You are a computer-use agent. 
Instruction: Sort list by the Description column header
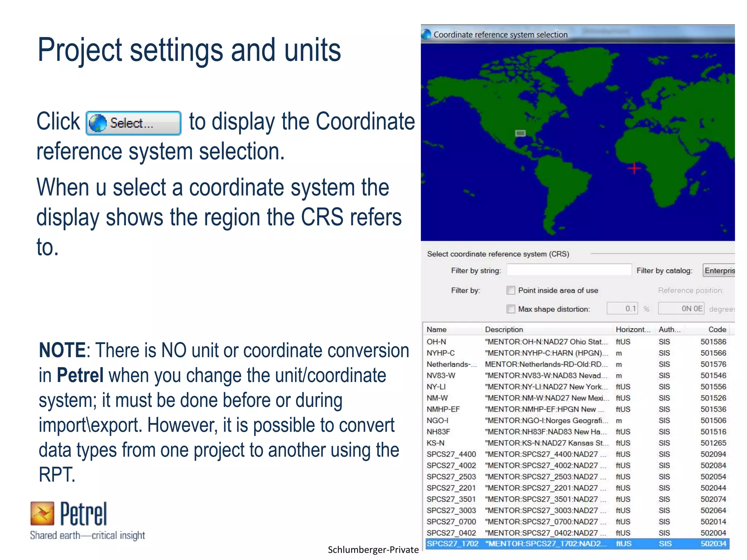(504, 329)
